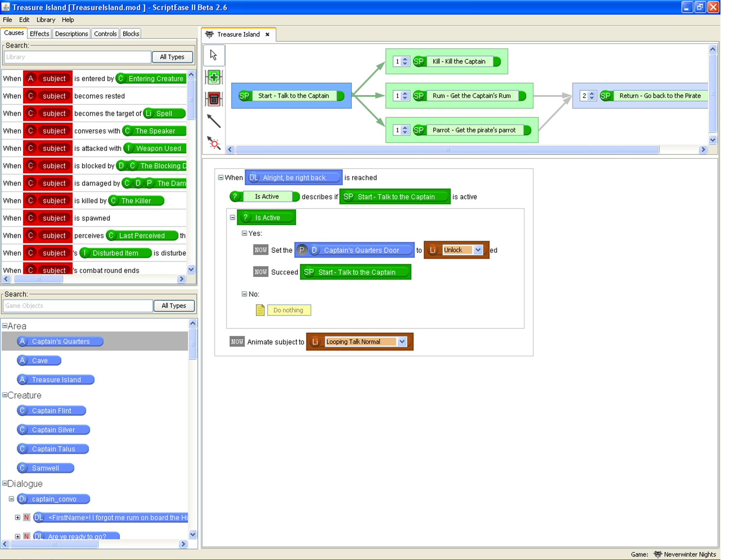The height and width of the screenshot is (560, 755).
Task: Increase fan-in for Kill the Captain
Action: click(405, 59)
